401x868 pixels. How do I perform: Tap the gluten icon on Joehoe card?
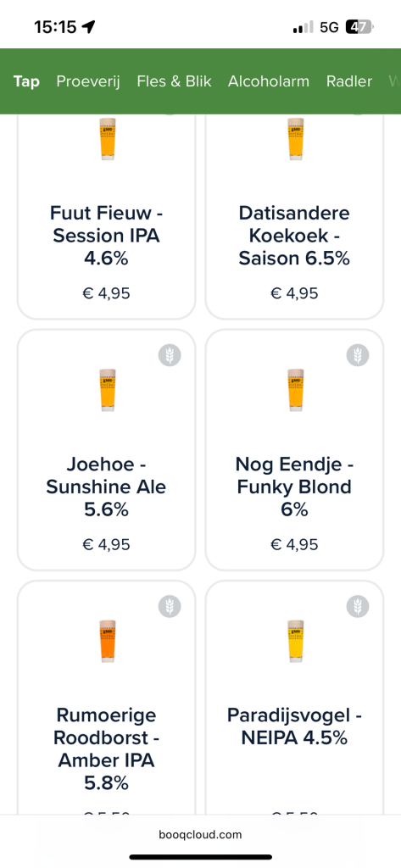[x=170, y=355]
